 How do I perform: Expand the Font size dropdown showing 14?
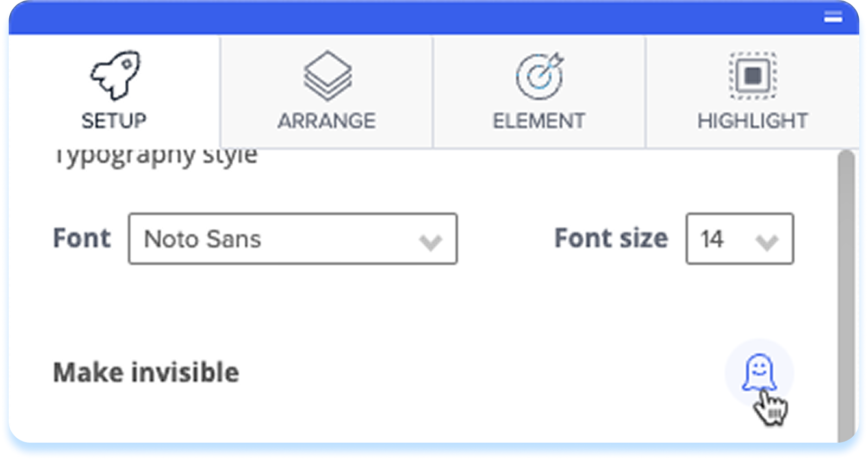(x=739, y=239)
